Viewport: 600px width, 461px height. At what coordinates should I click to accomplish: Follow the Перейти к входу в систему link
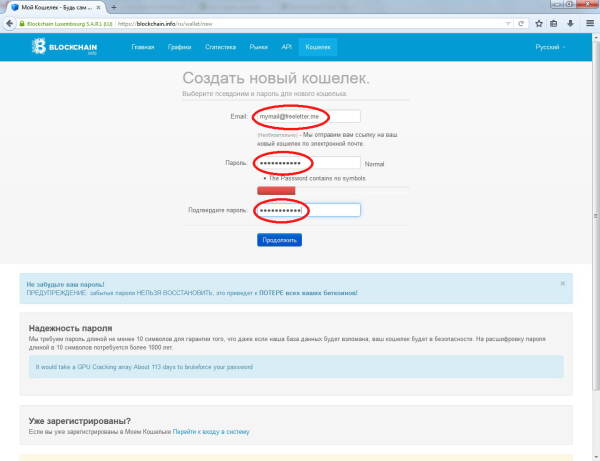pos(210,431)
